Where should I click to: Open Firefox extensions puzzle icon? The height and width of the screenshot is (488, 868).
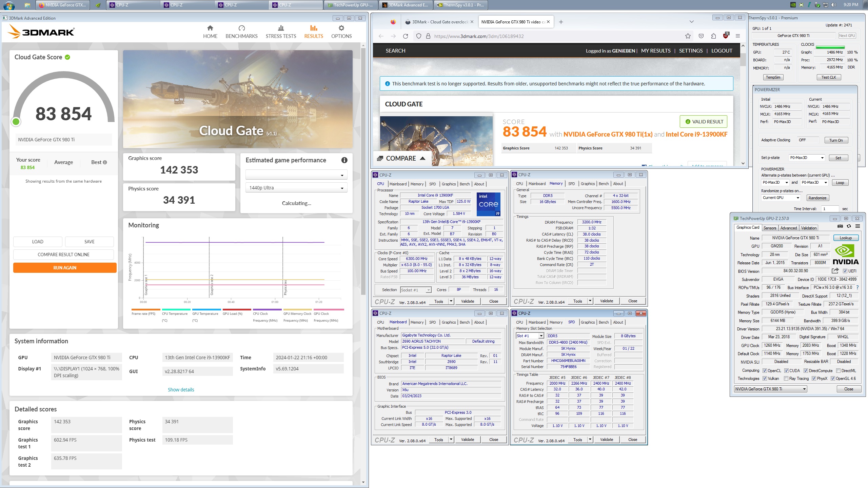coord(713,36)
